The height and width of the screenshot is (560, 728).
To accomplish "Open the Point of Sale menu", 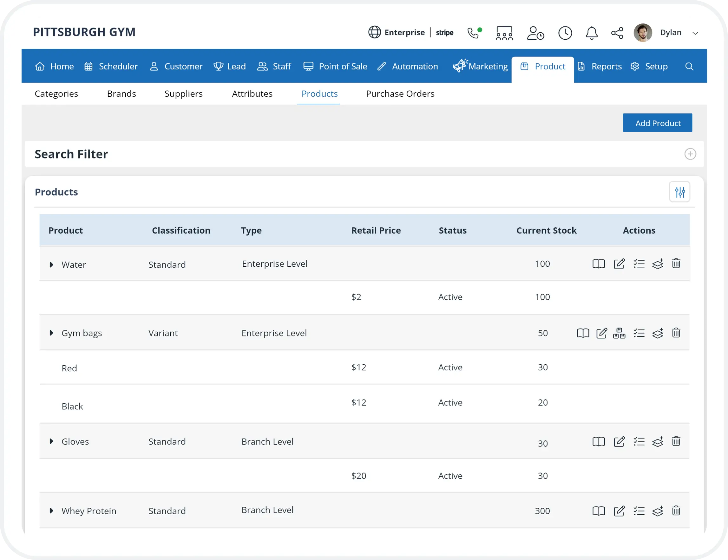I will point(335,66).
